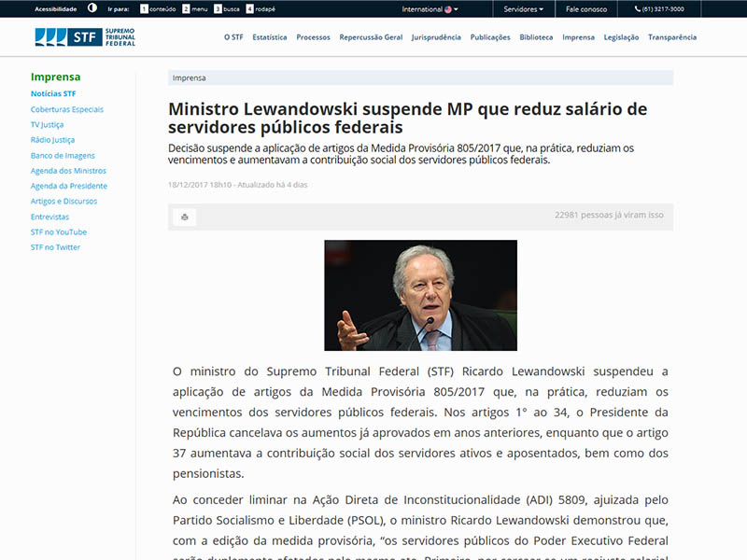Click the Acessibilidade link
The height and width of the screenshot is (560, 747).
pos(55,9)
